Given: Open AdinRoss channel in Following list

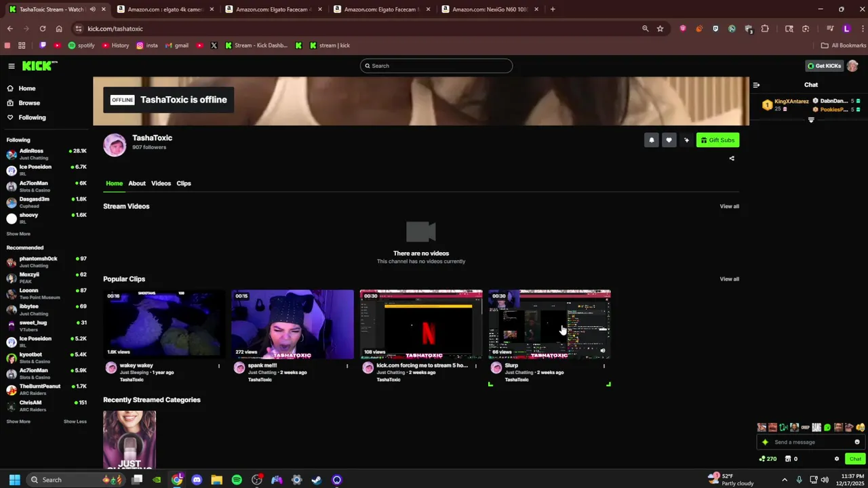Looking at the screenshot, I should coord(46,154).
